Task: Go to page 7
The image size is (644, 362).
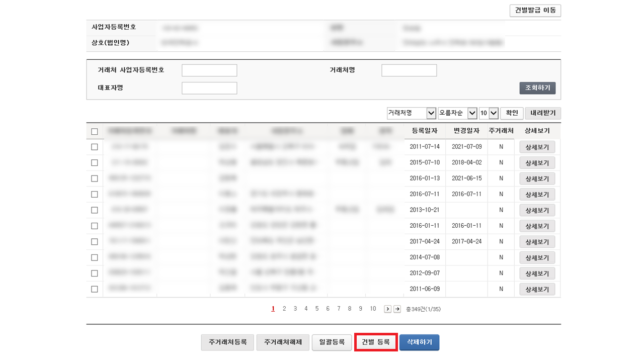Action: pos(339,309)
